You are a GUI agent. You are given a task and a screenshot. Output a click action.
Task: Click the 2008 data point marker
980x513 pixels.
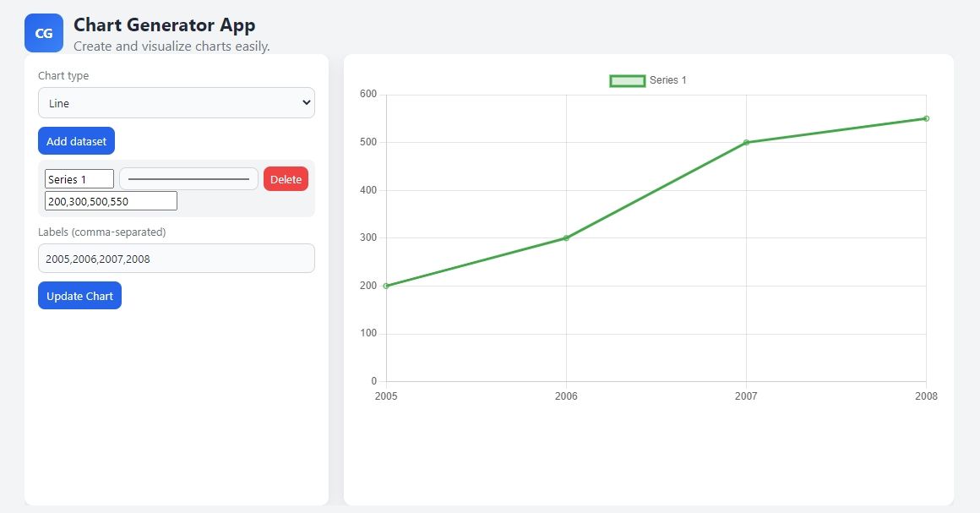pos(926,118)
